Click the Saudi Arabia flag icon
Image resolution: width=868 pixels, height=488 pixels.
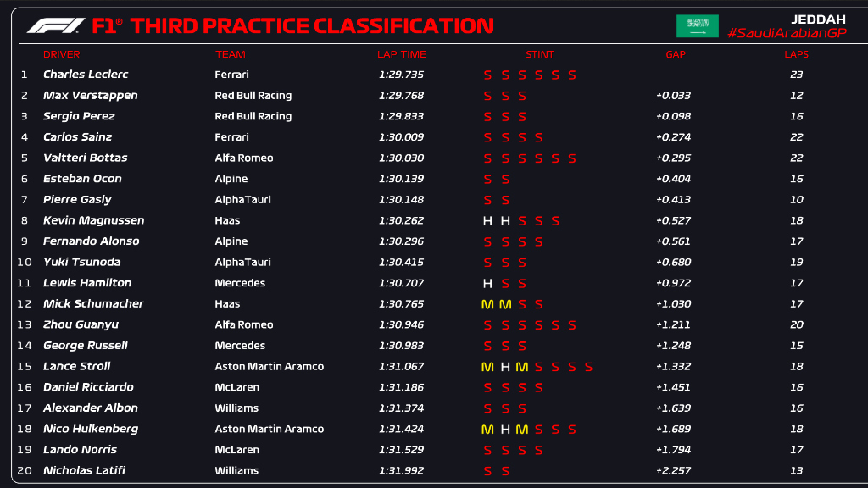(697, 25)
